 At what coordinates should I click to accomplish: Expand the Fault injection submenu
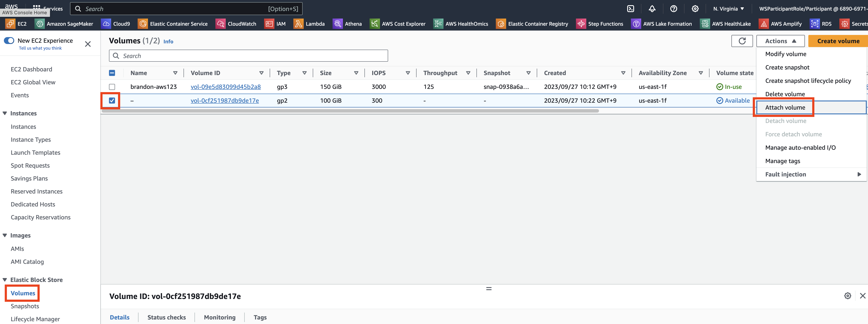tap(811, 174)
